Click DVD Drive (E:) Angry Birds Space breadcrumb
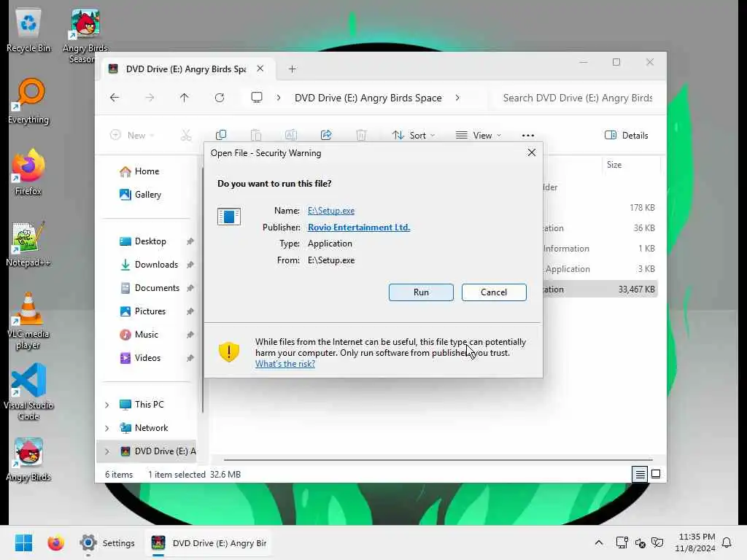Image resolution: width=747 pixels, height=560 pixels. tap(368, 98)
